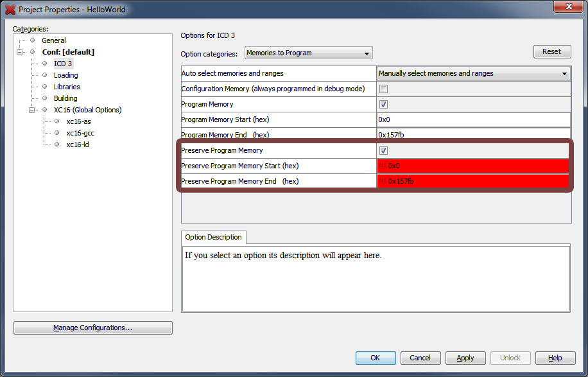
Task: Switch to the Option Description tab
Action: pyautogui.click(x=213, y=237)
